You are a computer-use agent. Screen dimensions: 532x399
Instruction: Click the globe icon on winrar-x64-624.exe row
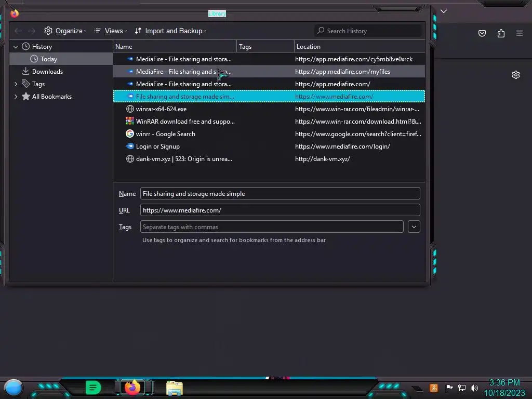coord(129,109)
